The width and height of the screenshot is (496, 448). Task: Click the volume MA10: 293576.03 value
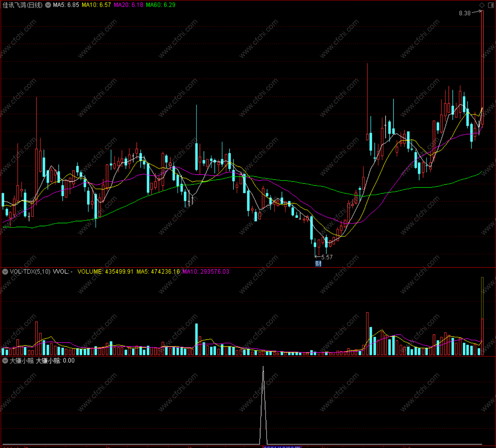206,272
